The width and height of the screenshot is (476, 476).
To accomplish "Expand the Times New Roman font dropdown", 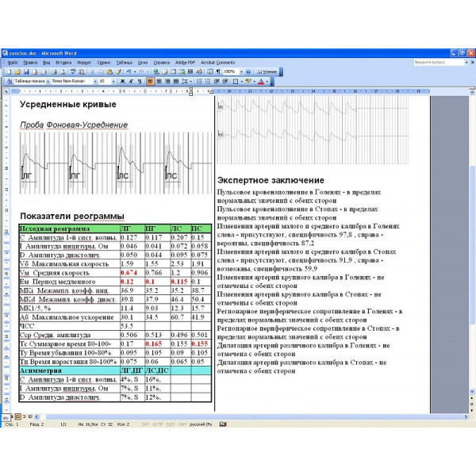I will click(x=95, y=82).
